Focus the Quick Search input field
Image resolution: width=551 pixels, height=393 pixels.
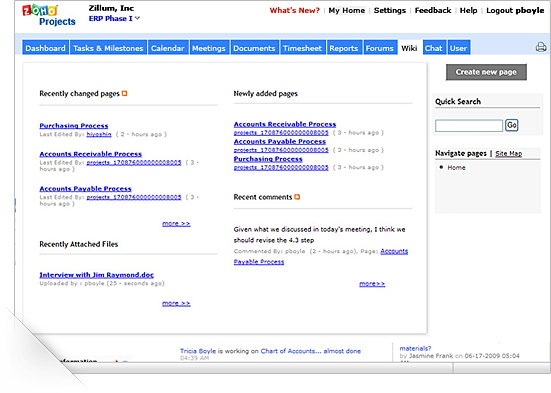[x=469, y=125]
